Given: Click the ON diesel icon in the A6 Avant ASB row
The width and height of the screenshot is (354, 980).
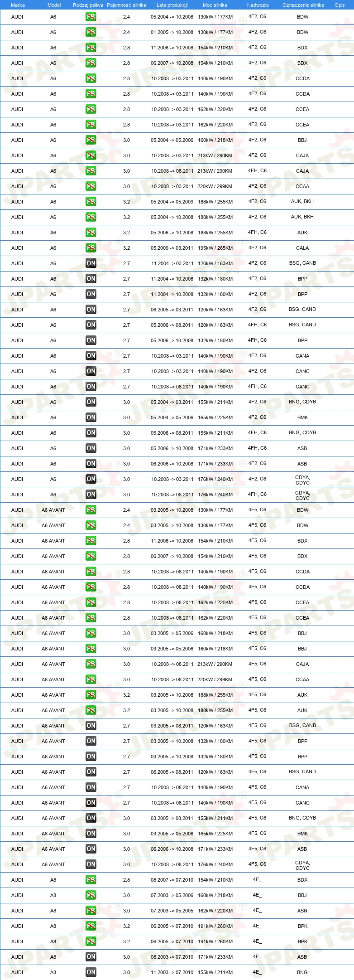Looking at the screenshot, I should point(91,849).
